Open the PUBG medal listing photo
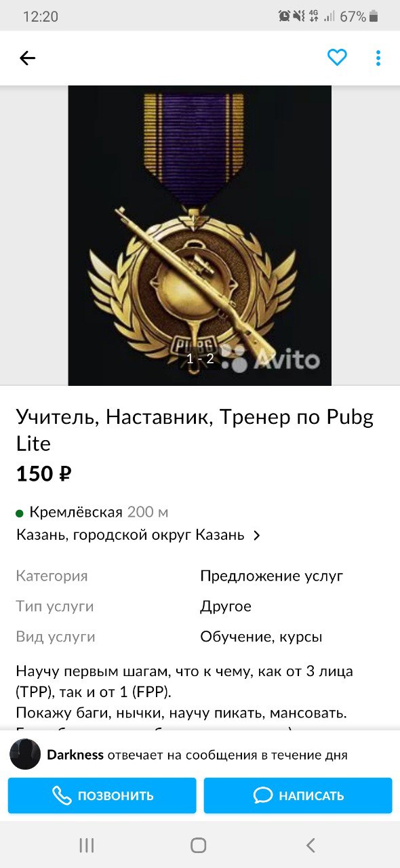 coord(199,235)
